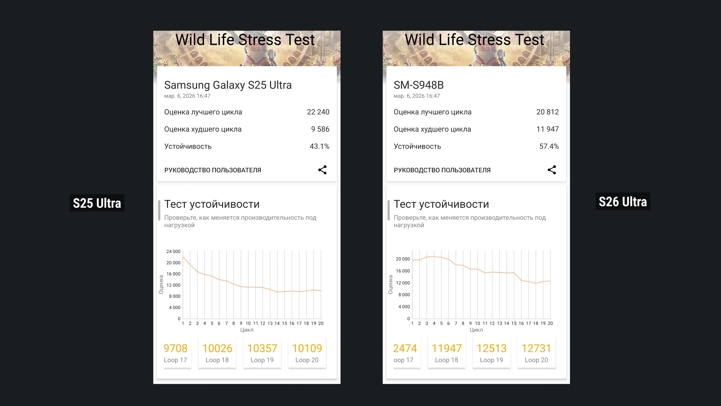Select the Loop 20 card showing 10109
Image resolution: width=721 pixels, height=406 pixels.
coord(307,353)
